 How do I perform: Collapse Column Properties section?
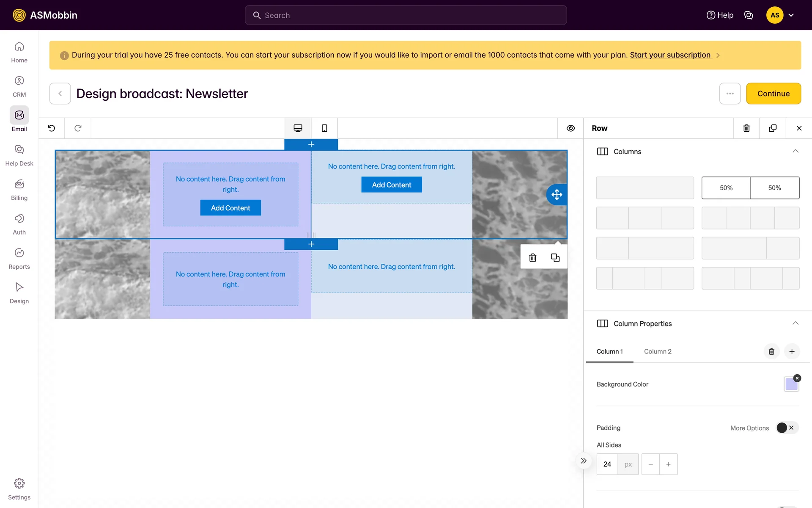point(796,323)
